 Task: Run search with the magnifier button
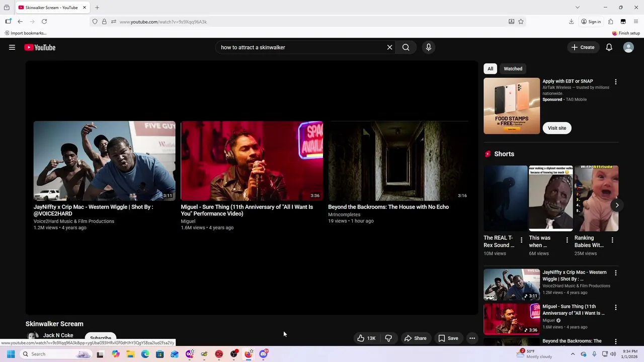coord(406,47)
